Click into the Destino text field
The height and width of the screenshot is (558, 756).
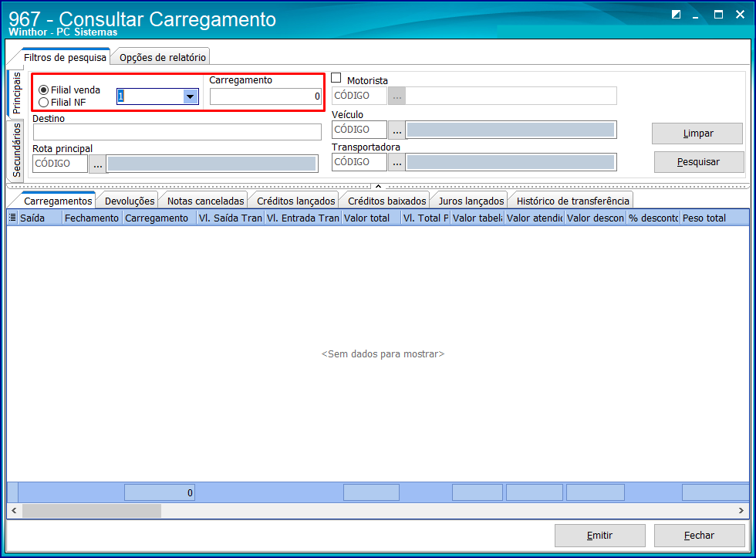pyautogui.click(x=177, y=132)
